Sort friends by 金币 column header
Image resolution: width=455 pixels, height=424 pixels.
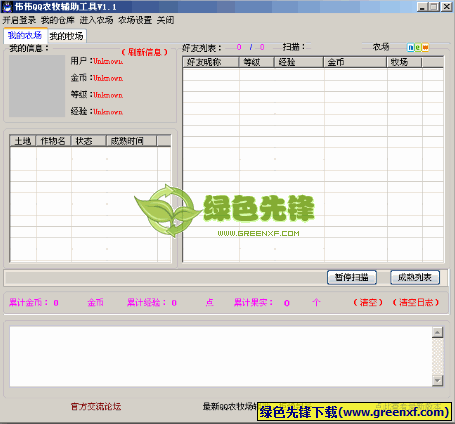coord(355,62)
